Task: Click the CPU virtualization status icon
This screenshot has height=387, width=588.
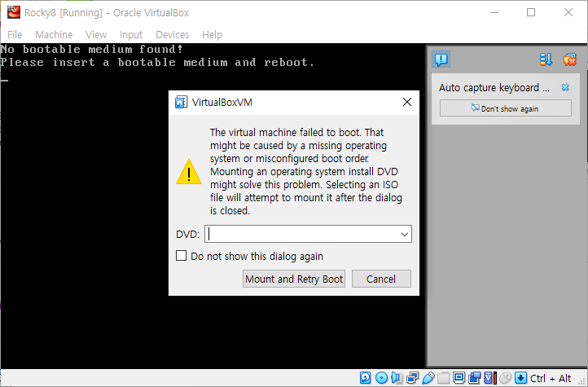Action: click(489, 377)
